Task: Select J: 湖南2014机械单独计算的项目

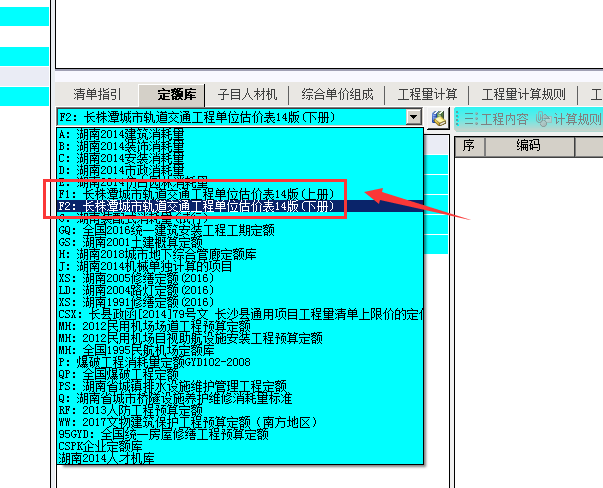Action: pos(240,266)
